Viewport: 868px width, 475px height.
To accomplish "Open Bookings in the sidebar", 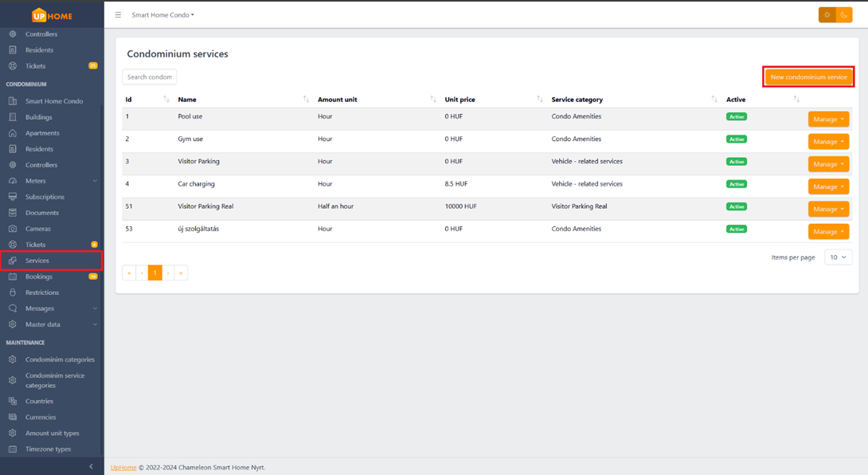I will click(x=39, y=277).
